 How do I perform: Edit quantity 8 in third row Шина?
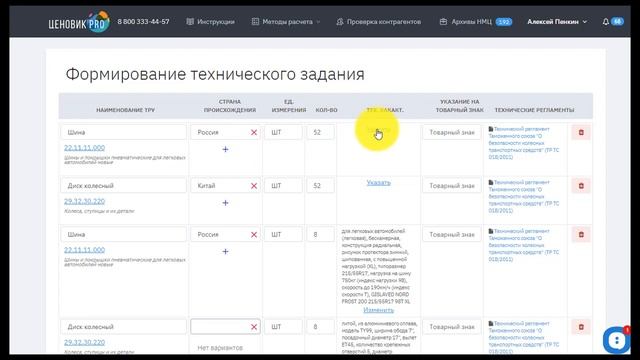(x=320, y=235)
